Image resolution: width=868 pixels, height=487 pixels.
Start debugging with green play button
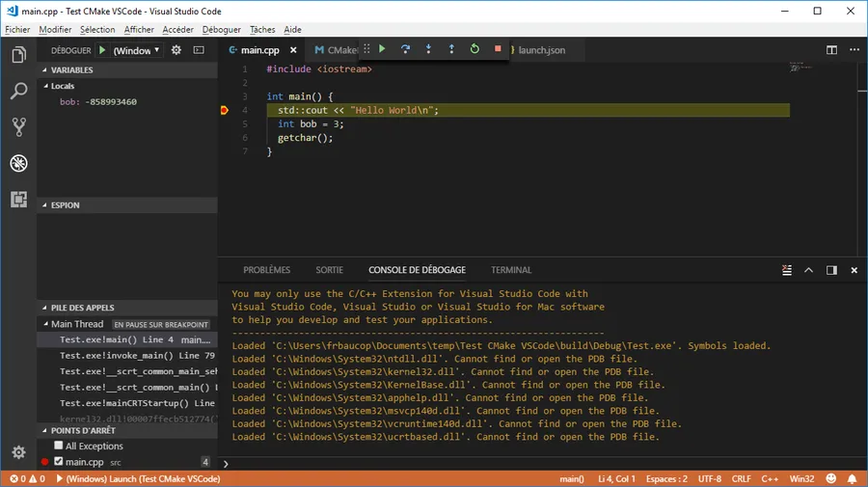point(102,50)
